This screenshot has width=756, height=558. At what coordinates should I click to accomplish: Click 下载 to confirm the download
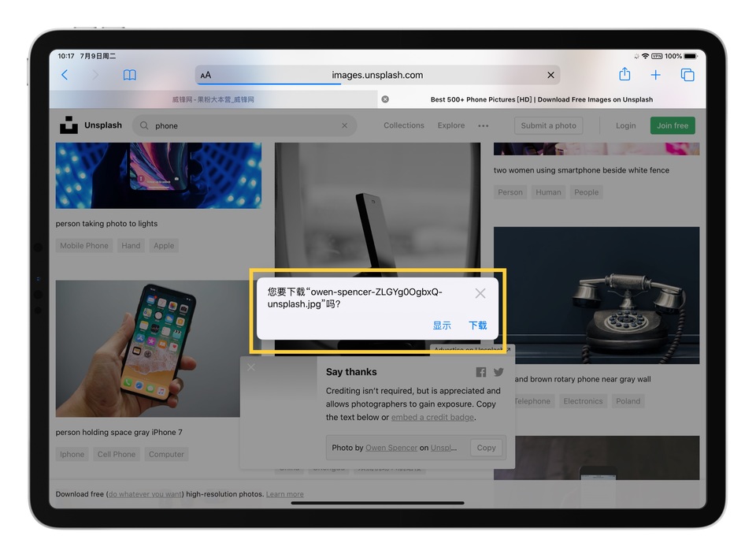coord(477,325)
